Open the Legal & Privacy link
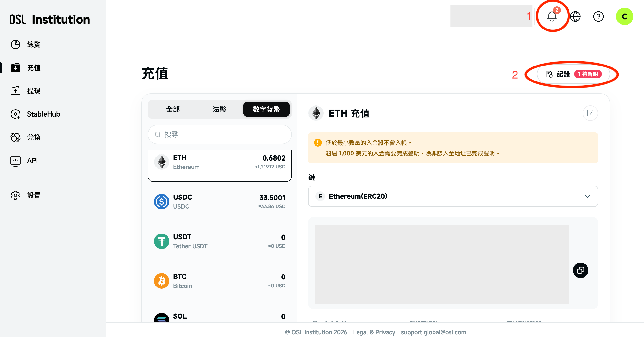This screenshot has height=337, width=644. [x=374, y=332]
